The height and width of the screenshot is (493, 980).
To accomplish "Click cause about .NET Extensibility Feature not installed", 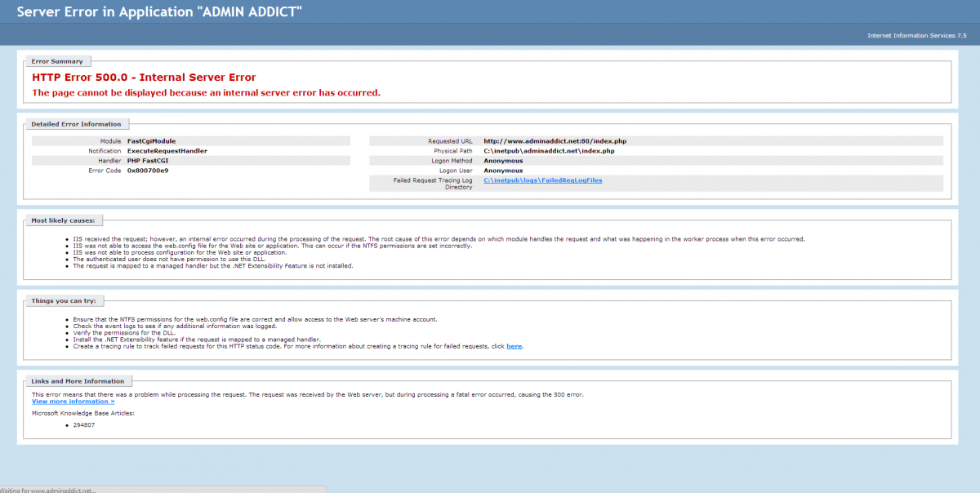I will 212,265.
